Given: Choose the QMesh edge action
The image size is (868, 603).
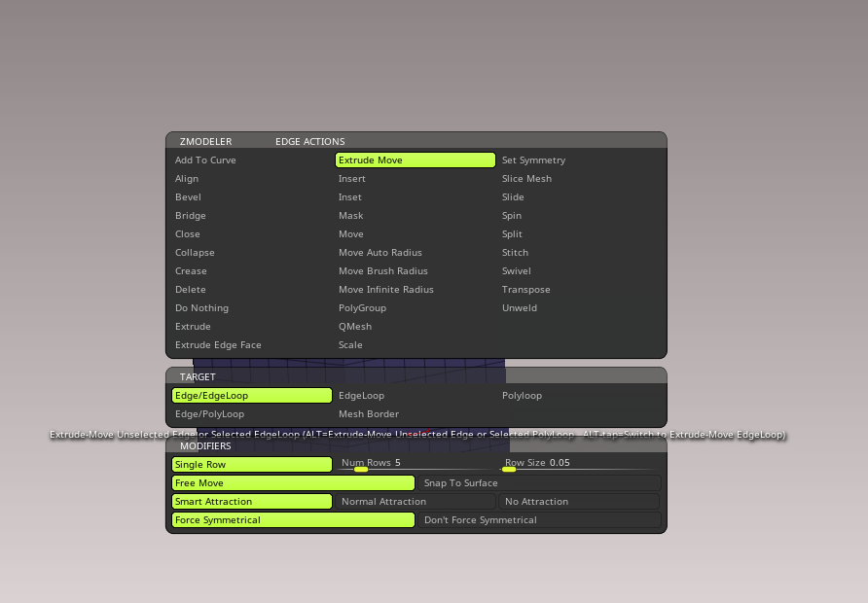Looking at the screenshot, I should 355,327.
